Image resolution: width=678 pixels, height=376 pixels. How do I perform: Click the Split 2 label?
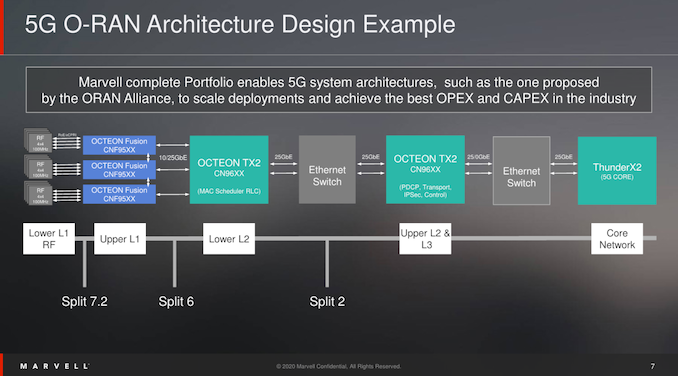tap(327, 301)
